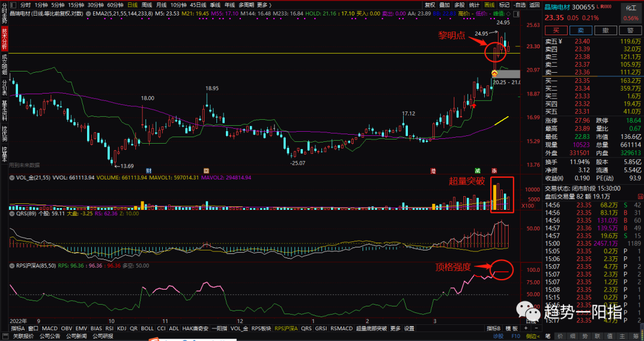The width and height of the screenshot is (644, 341).
Task: Click the yellow signal marker on the candlestick
Action: (x=494, y=73)
